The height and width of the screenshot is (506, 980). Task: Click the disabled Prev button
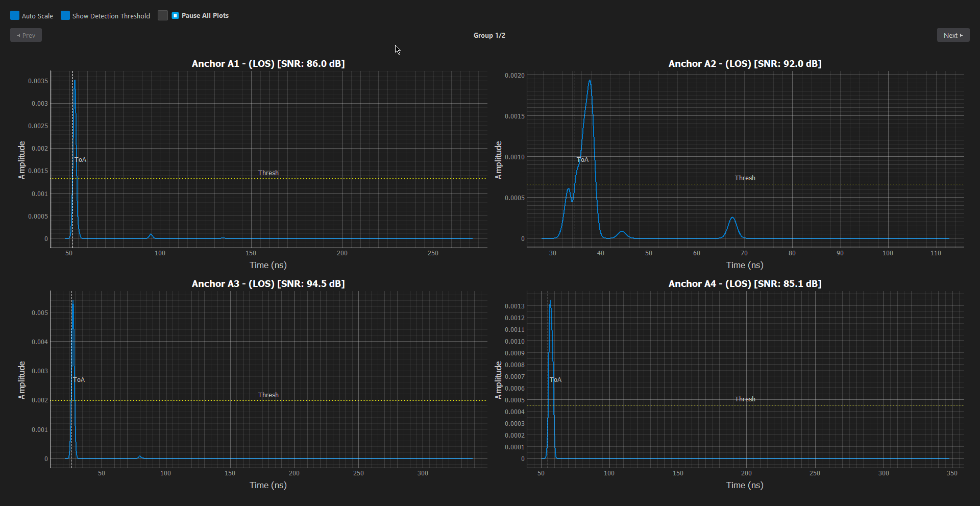(x=26, y=35)
